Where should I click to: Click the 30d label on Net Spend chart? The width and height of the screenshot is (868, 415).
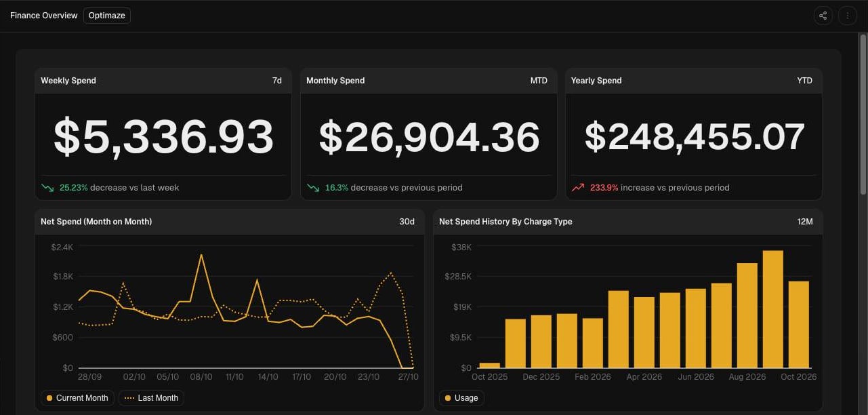click(x=407, y=222)
